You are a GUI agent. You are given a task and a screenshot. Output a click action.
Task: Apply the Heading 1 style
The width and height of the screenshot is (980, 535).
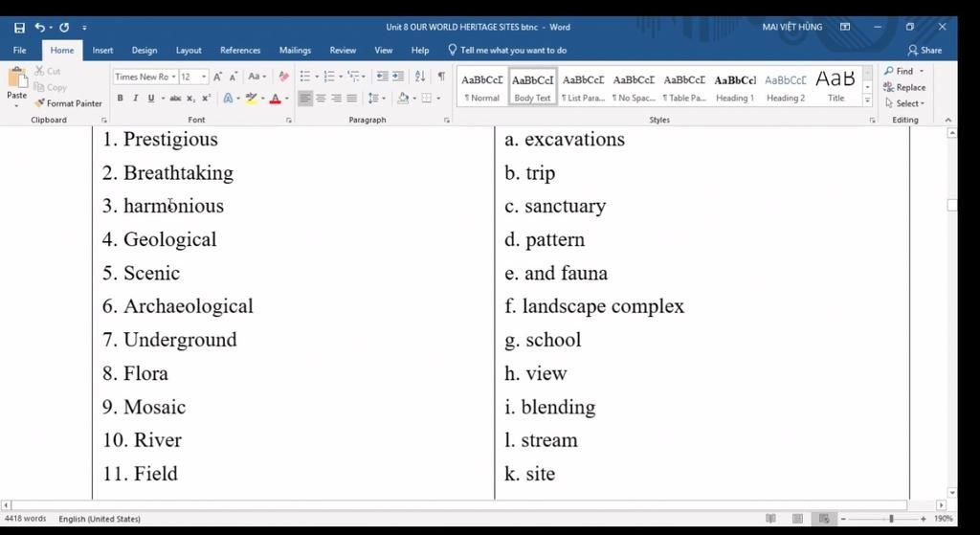point(735,87)
